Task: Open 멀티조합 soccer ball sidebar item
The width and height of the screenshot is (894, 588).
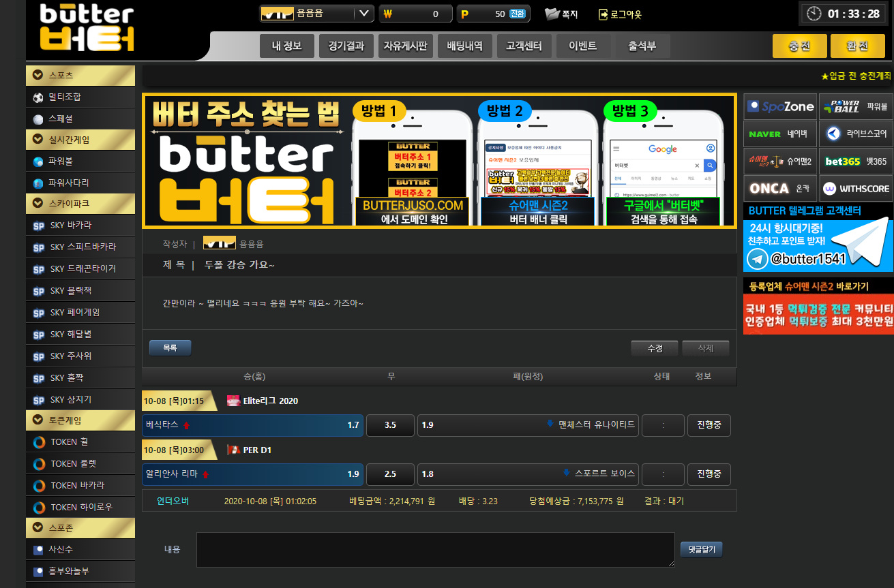Action: pos(38,97)
